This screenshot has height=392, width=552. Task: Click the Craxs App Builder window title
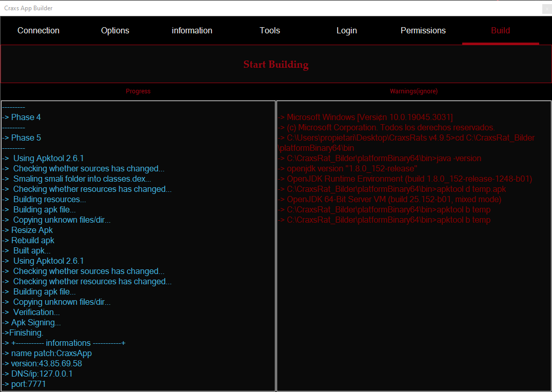point(28,8)
